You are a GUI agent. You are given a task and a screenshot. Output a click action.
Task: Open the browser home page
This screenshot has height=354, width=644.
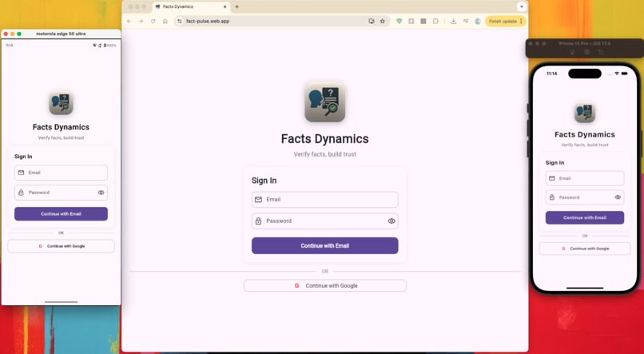click(165, 22)
